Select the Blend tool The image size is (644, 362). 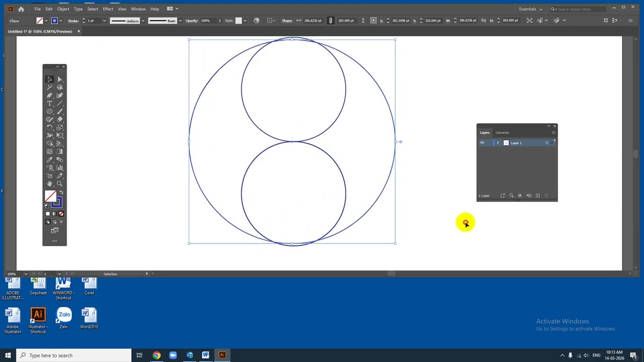(59, 160)
